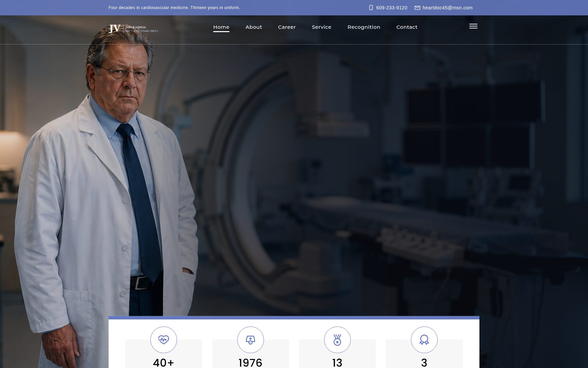Open the Service nav item

click(x=321, y=27)
